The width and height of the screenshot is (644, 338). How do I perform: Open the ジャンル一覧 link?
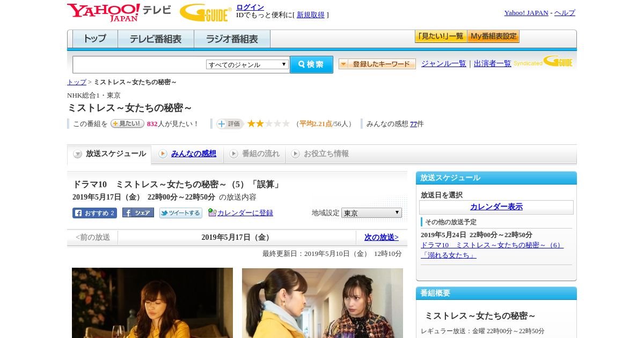pos(444,63)
